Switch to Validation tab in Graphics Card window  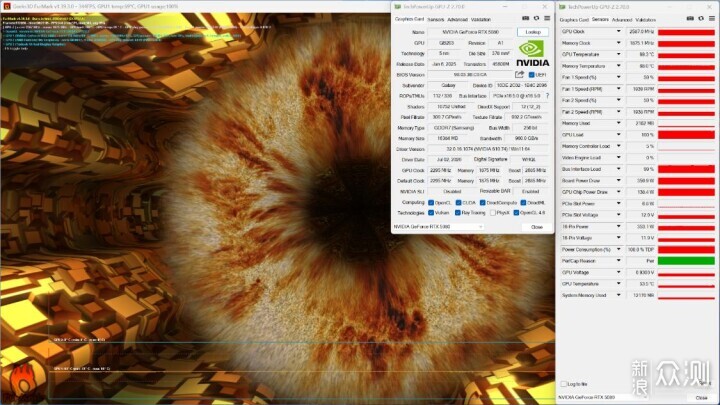click(x=481, y=19)
